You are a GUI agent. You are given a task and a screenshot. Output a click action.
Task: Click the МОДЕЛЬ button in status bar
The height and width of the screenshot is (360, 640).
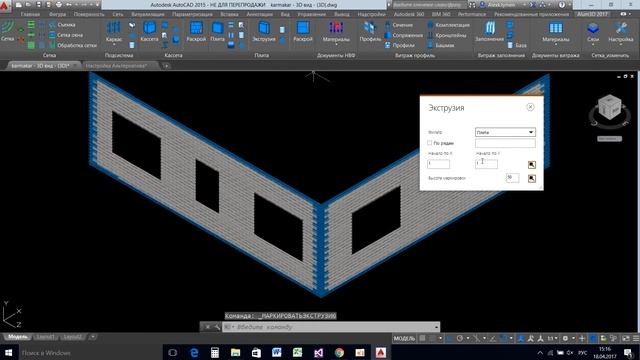coord(404,338)
